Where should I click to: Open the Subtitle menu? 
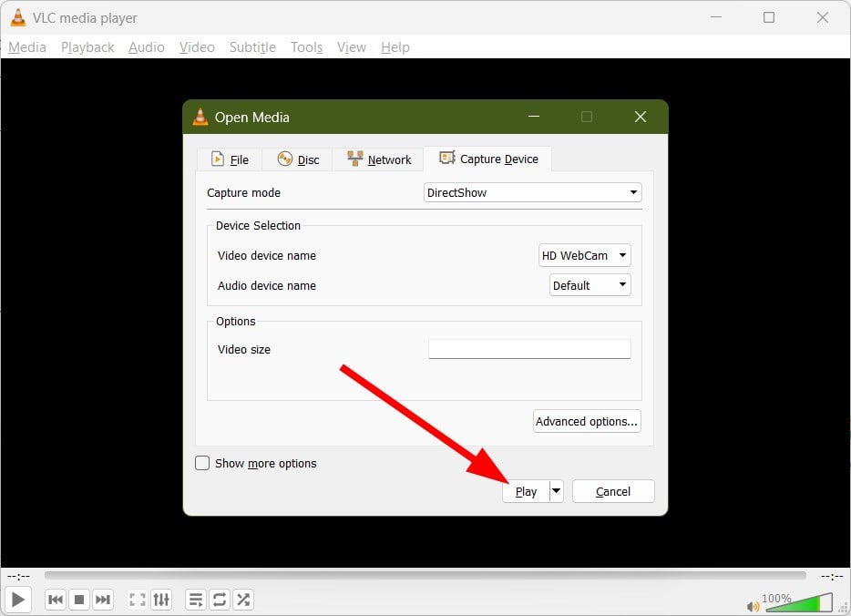pos(252,47)
